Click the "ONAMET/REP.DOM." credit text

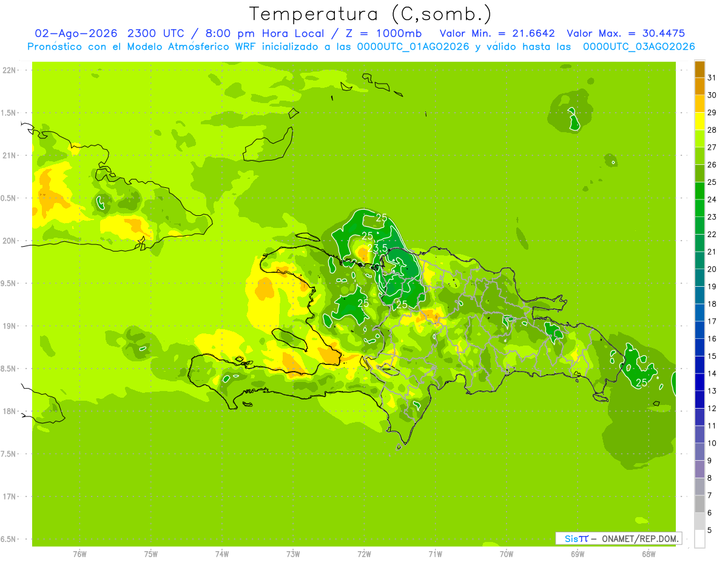click(x=639, y=538)
